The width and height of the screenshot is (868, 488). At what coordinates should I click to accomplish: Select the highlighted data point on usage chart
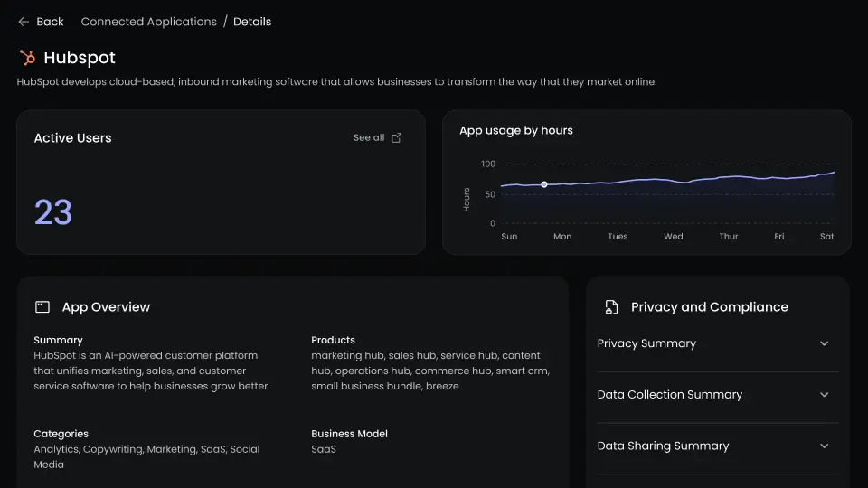(x=544, y=184)
